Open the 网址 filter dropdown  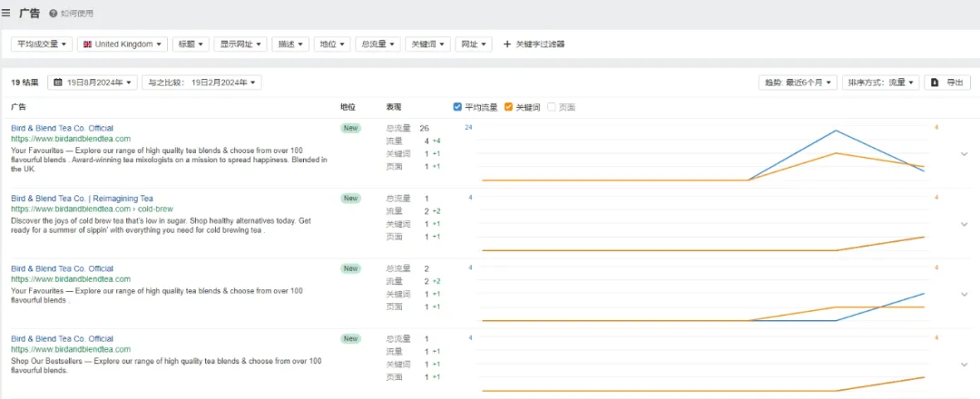[474, 44]
